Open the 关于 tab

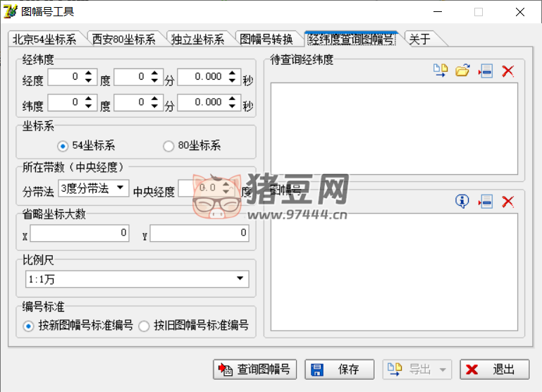pyautogui.click(x=420, y=39)
